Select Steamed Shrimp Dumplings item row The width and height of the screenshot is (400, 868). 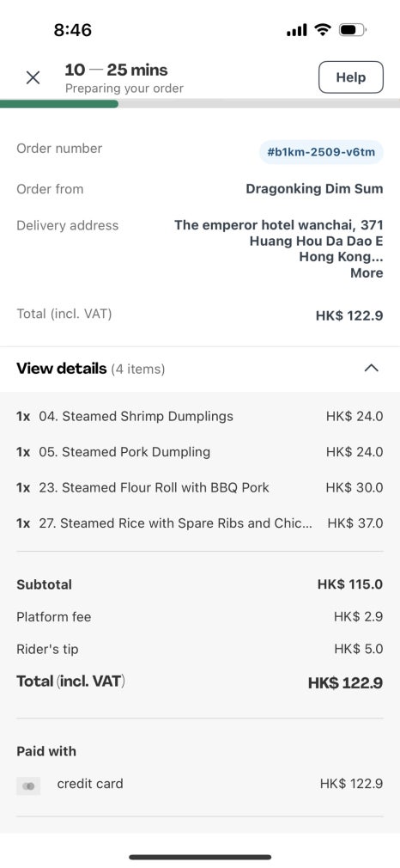click(200, 416)
